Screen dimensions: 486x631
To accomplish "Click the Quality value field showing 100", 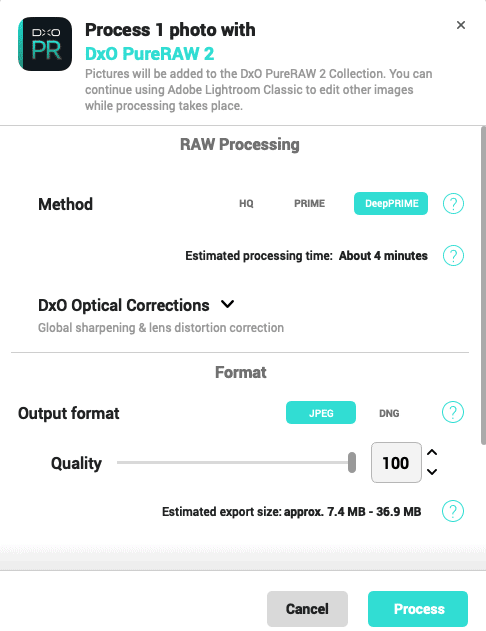I will click(x=396, y=463).
